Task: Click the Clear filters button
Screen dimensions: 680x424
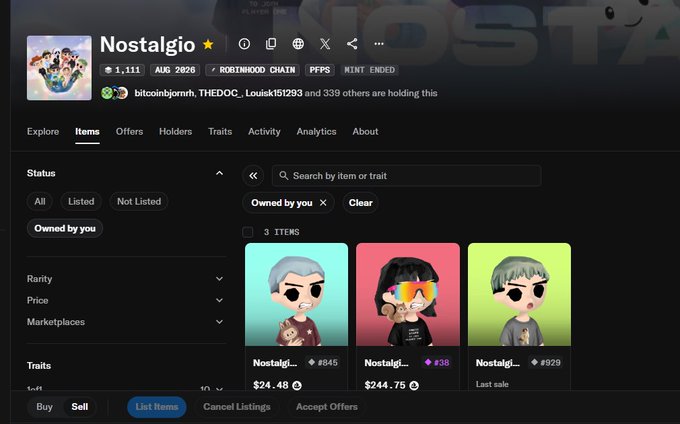Action: coord(360,202)
